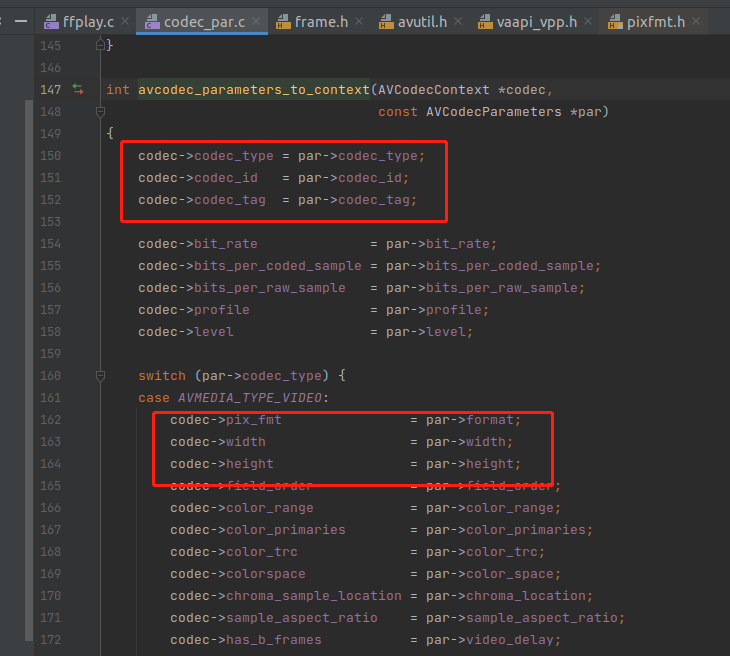Click par->height on line 164
Screen dimensions: 730x656
(x=470, y=464)
